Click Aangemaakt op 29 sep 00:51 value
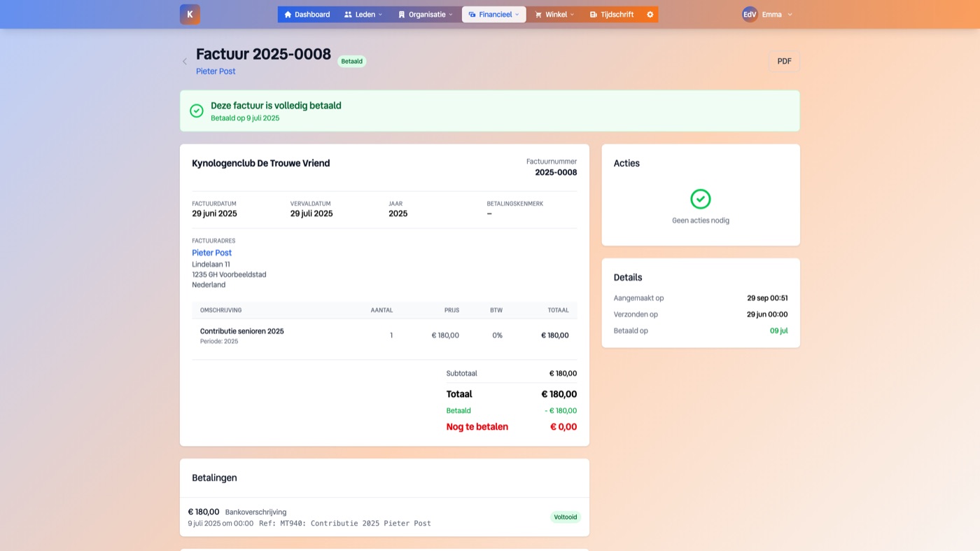980x551 pixels. [x=767, y=298]
